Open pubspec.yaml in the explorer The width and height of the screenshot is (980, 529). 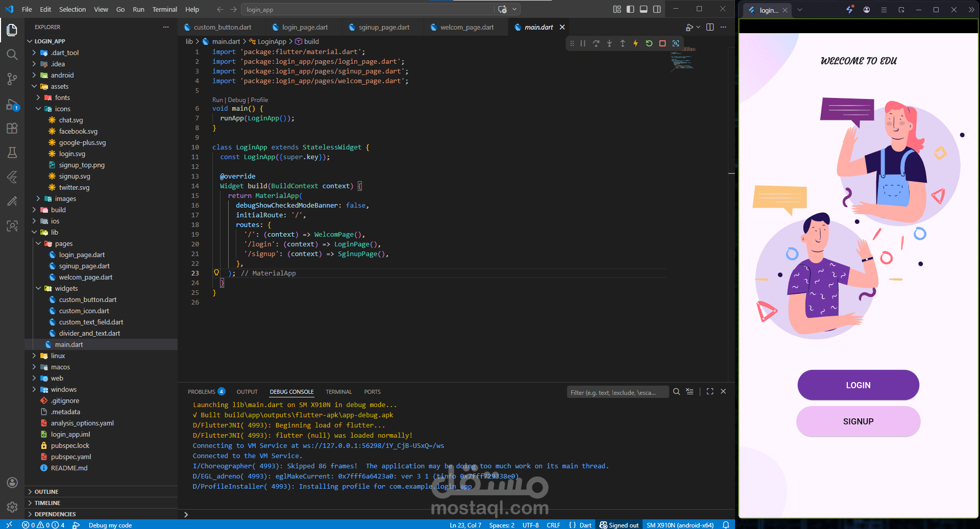(x=71, y=457)
